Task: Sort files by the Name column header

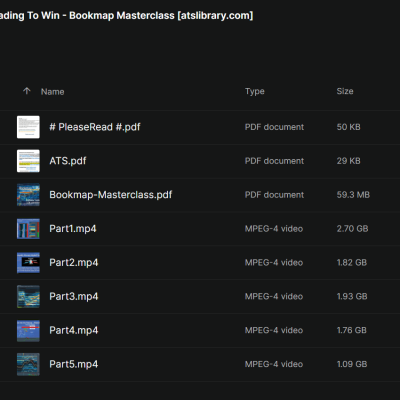Action: tap(52, 92)
